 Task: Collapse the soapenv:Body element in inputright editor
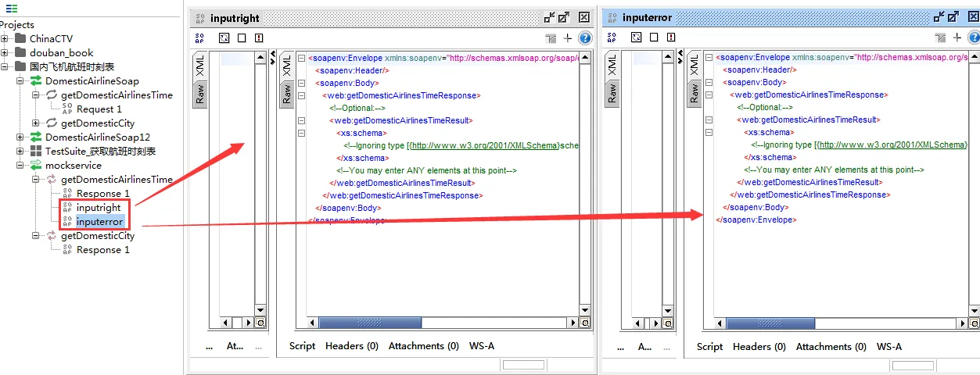coord(302,83)
